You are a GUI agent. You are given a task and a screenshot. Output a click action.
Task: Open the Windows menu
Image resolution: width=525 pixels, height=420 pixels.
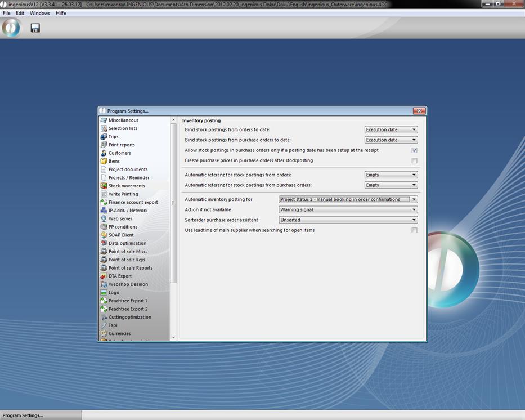point(40,13)
